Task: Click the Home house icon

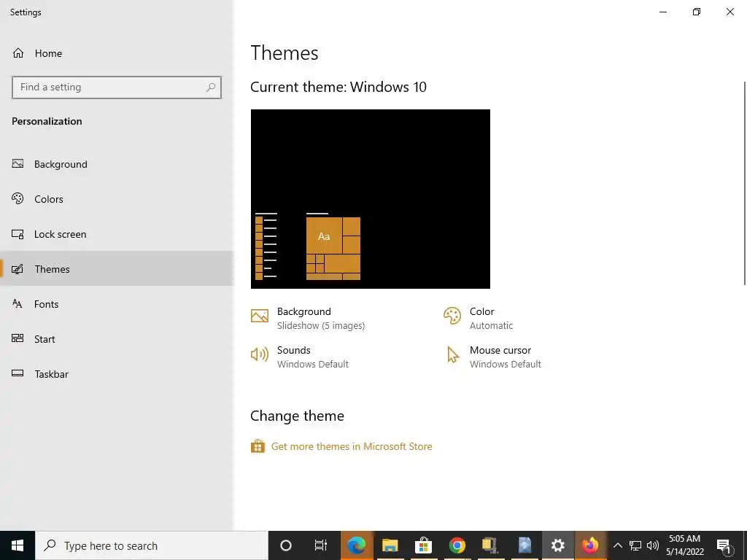Action: pos(18,53)
